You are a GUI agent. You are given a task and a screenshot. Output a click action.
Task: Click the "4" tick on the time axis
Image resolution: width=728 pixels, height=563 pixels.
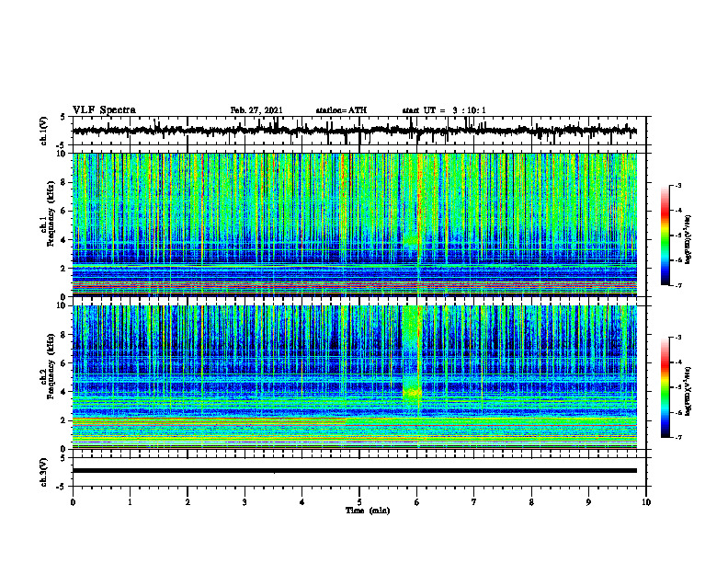[x=302, y=502]
